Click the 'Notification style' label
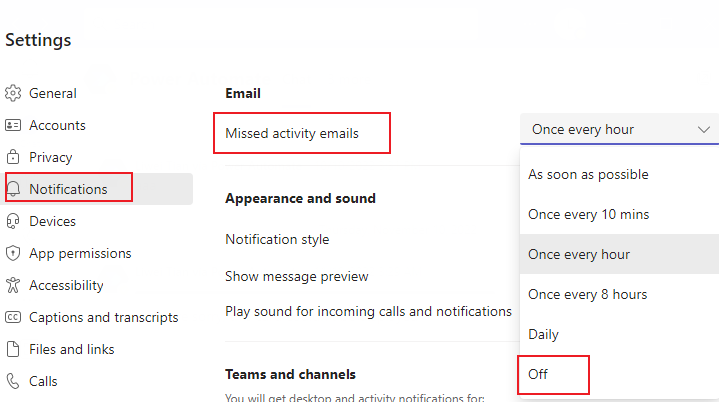The image size is (719, 402). 277,239
